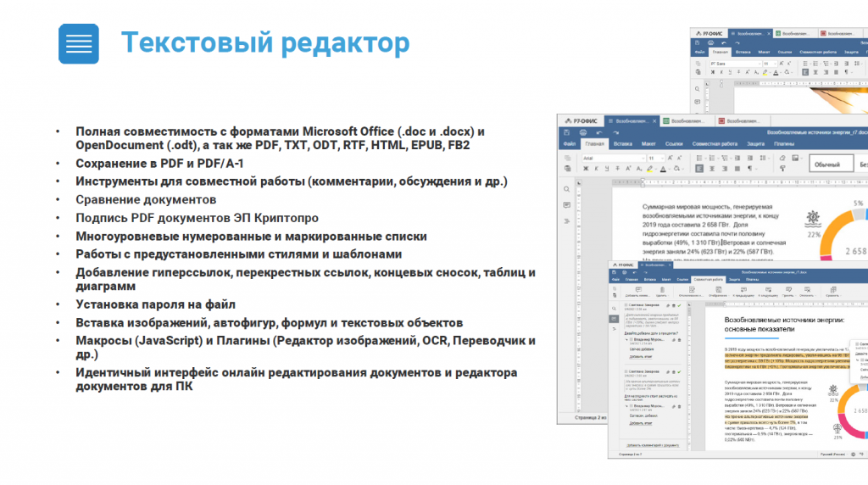Image resolution: width=868 pixels, height=485 pixels.
Task: Pick highlight color in middle Arial window
Action: (650, 169)
